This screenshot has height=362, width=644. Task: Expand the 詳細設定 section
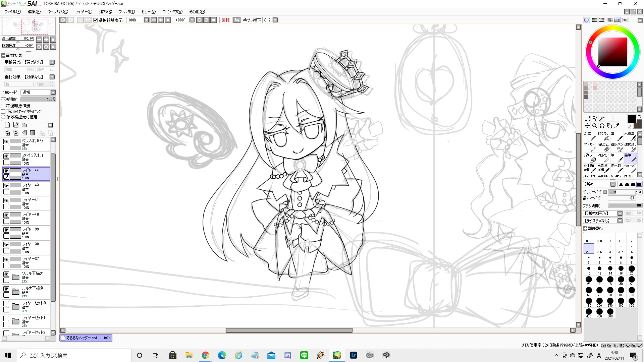coord(585,229)
